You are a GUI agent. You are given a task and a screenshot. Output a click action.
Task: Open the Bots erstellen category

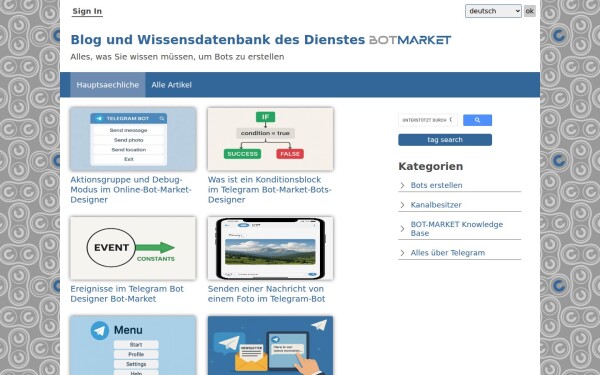[x=436, y=185]
